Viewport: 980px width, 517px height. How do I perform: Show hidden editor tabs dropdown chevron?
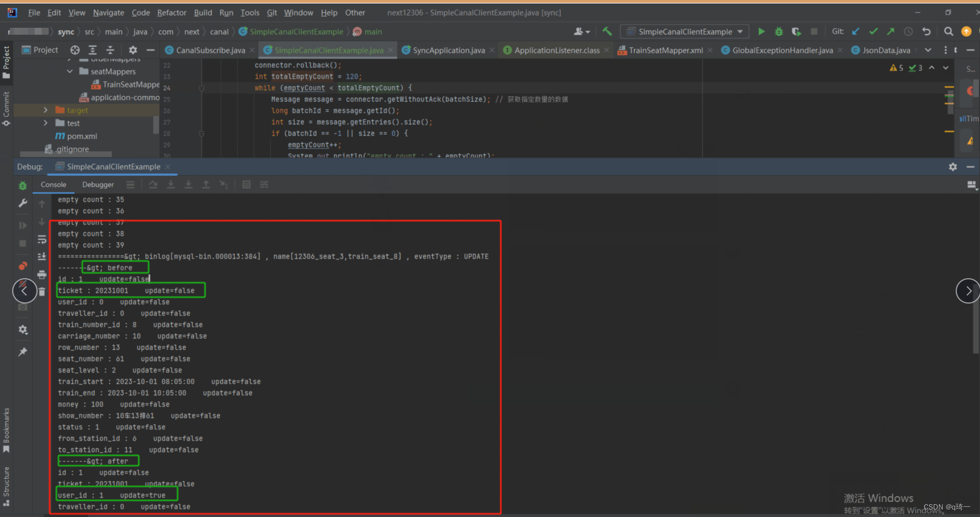(928, 50)
